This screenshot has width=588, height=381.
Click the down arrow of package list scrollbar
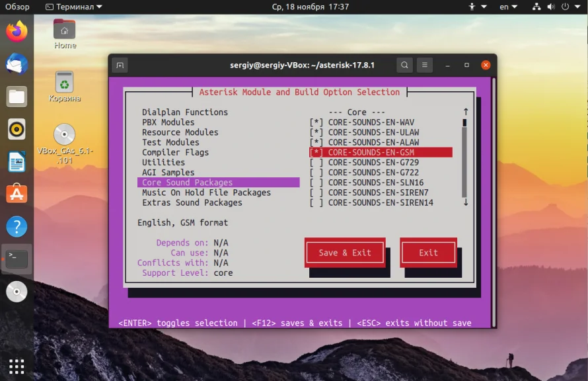tap(466, 202)
